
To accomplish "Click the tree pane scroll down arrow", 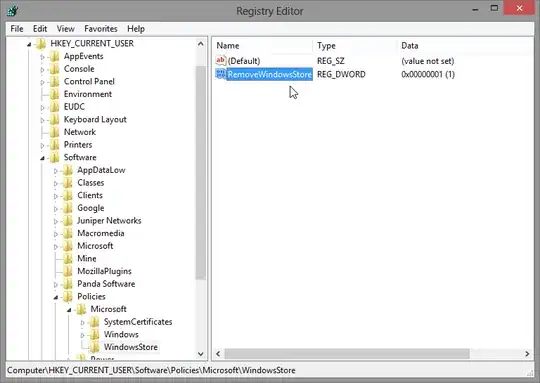I will tap(201, 354).
